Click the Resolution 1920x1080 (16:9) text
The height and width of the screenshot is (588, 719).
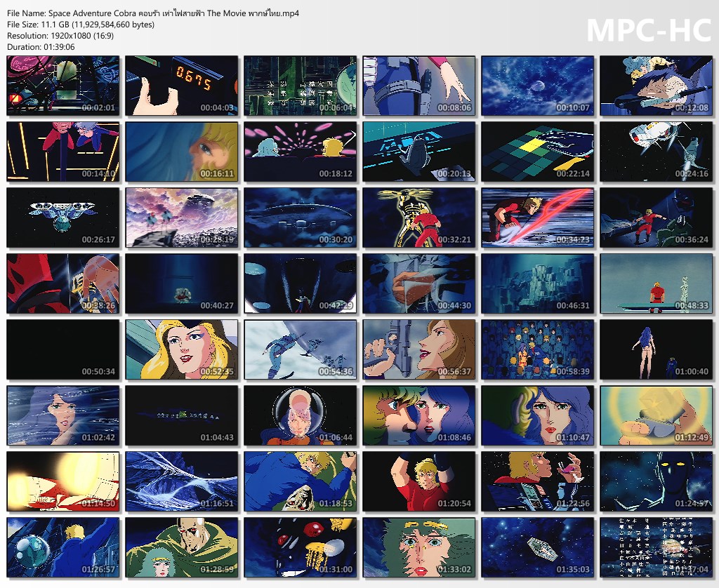60,36
